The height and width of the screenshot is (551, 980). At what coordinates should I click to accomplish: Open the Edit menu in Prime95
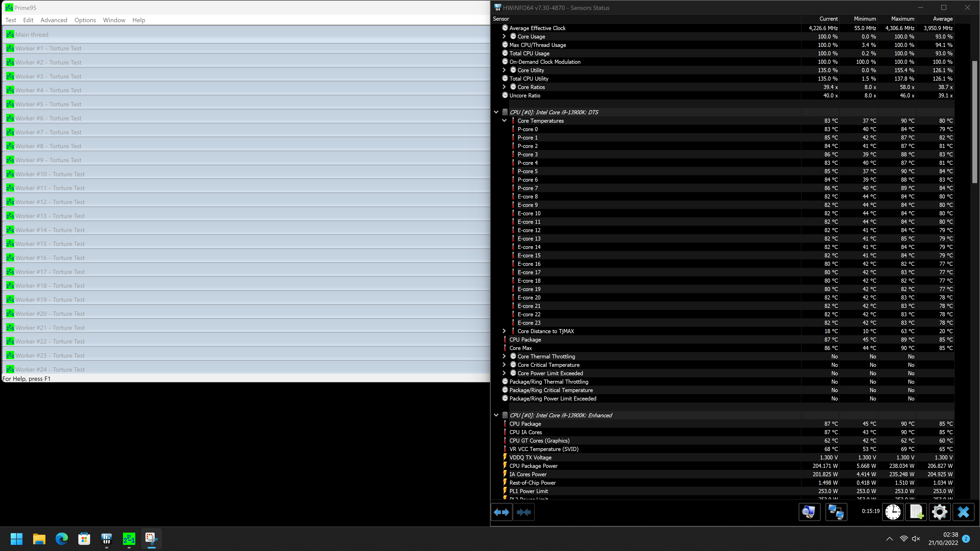click(x=28, y=20)
